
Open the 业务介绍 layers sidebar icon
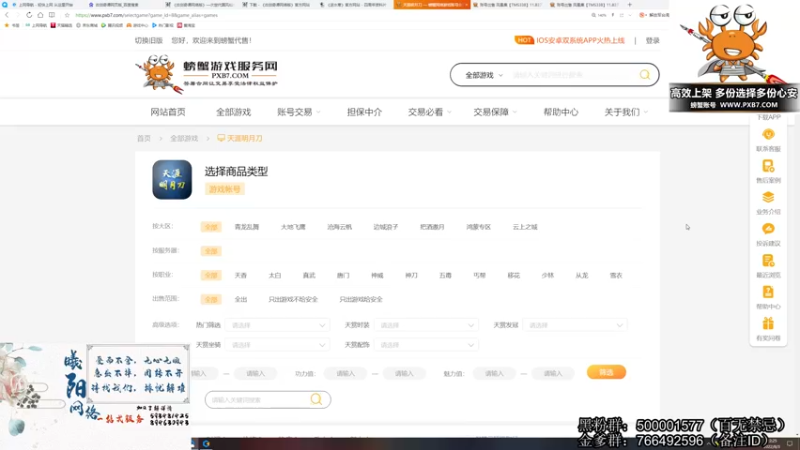pos(768,197)
